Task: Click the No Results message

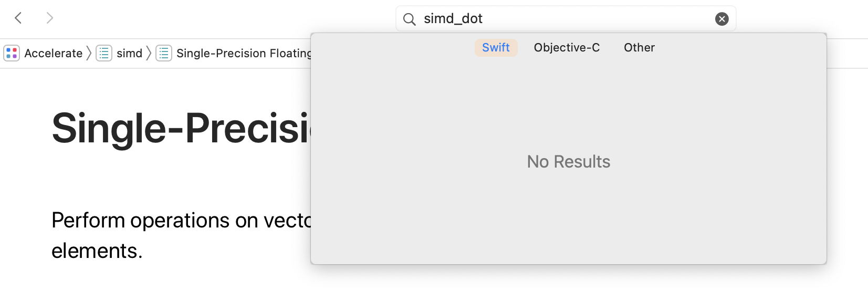Action: [568, 162]
